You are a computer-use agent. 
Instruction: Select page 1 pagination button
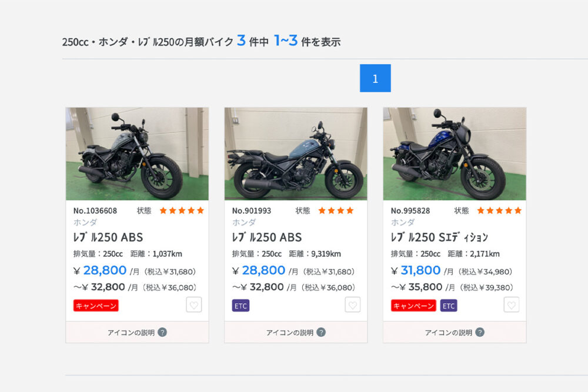(x=375, y=78)
